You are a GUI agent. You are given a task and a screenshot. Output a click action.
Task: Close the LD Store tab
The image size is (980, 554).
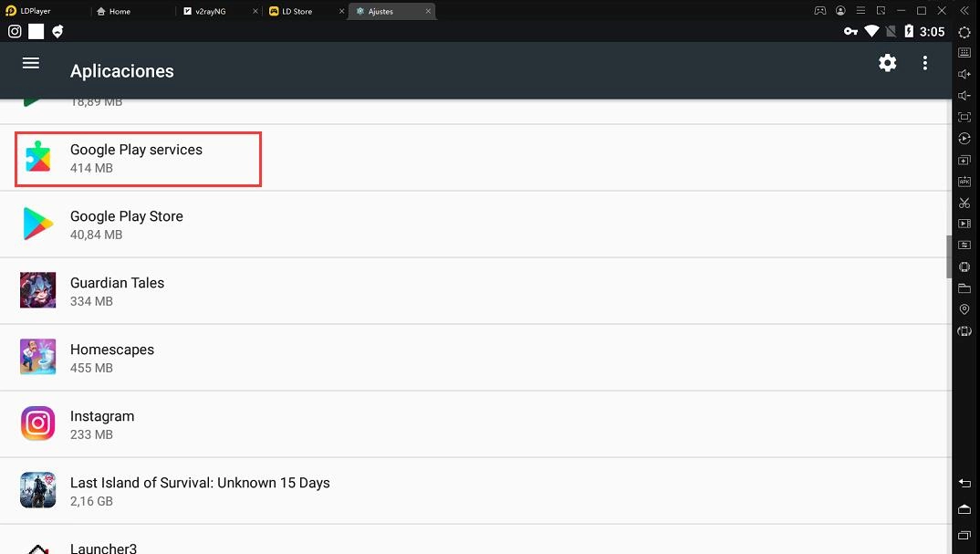point(341,11)
